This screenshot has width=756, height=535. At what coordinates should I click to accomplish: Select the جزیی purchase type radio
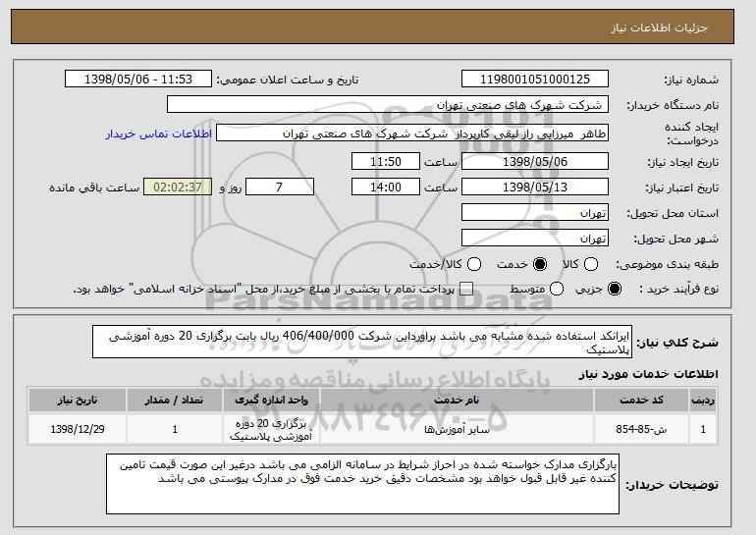pyautogui.click(x=615, y=289)
